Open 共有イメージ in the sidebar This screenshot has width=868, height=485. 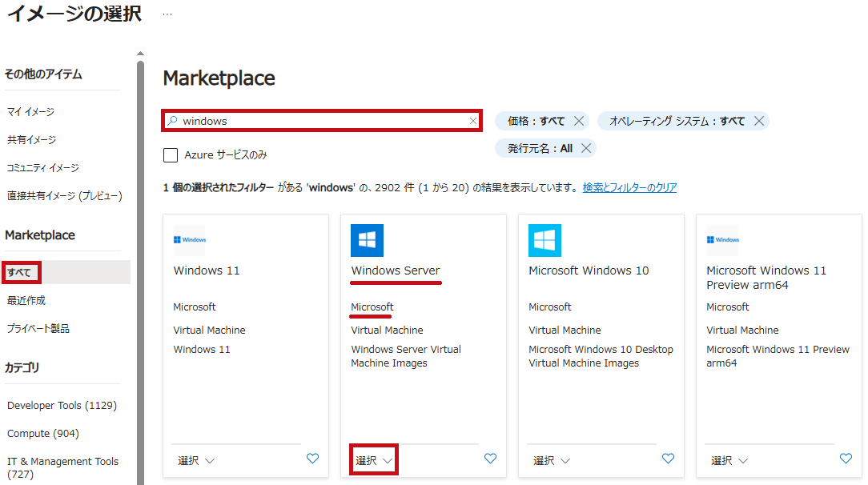pos(31,140)
